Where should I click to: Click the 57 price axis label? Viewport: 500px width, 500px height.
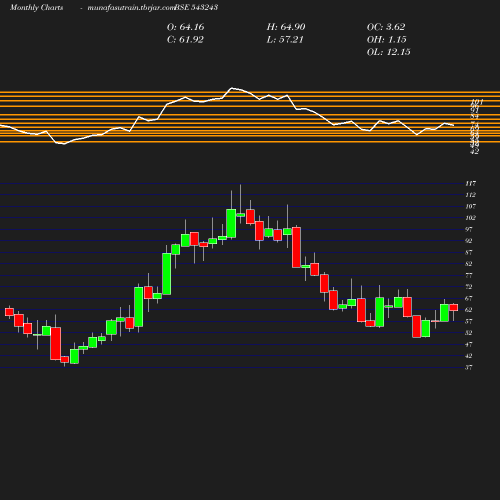tap(469, 321)
